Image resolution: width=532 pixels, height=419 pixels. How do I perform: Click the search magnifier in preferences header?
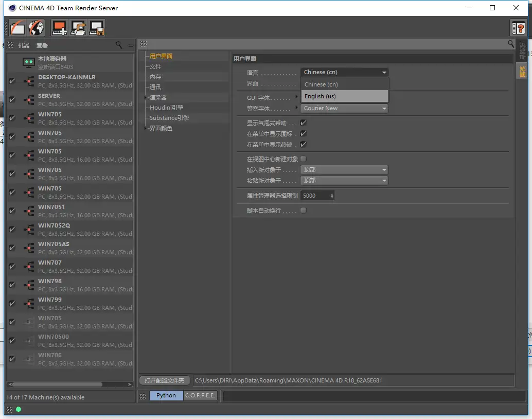tap(511, 44)
